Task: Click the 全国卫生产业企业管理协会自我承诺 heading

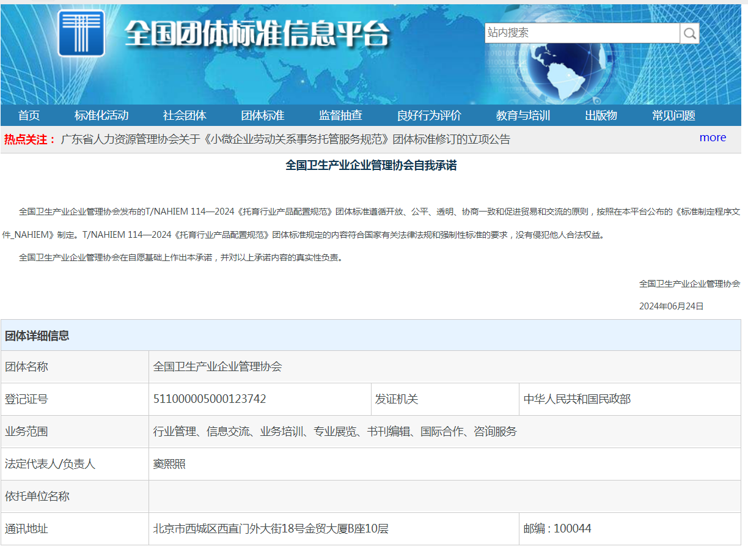Action: [371, 166]
